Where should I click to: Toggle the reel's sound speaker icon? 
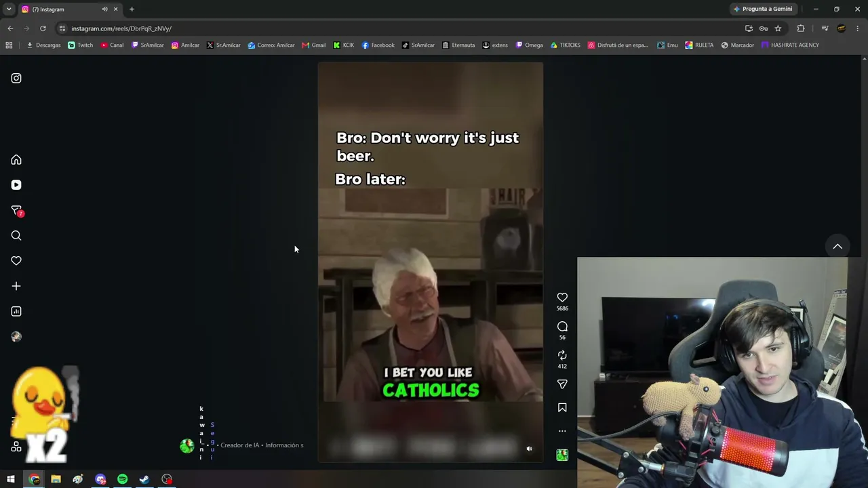(x=530, y=449)
